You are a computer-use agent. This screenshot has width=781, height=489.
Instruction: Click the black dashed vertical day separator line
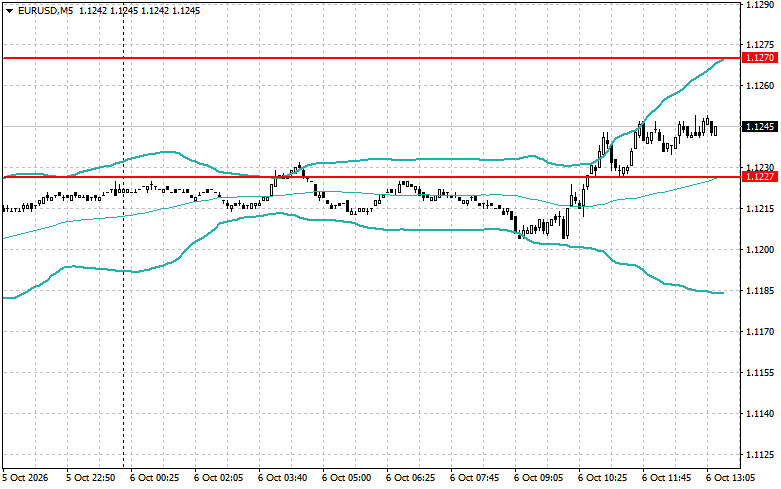pos(124,234)
